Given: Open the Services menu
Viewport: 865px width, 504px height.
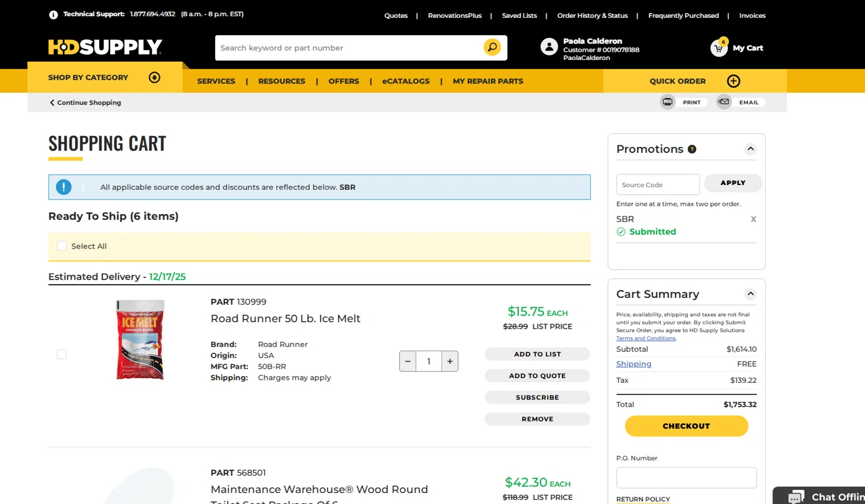Looking at the screenshot, I should (x=216, y=81).
